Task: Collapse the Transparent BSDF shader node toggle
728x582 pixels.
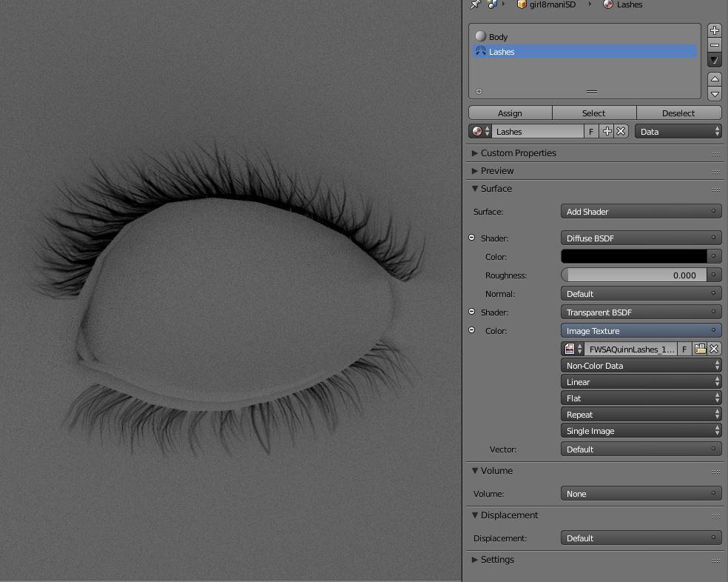Action: [x=472, y=312]
